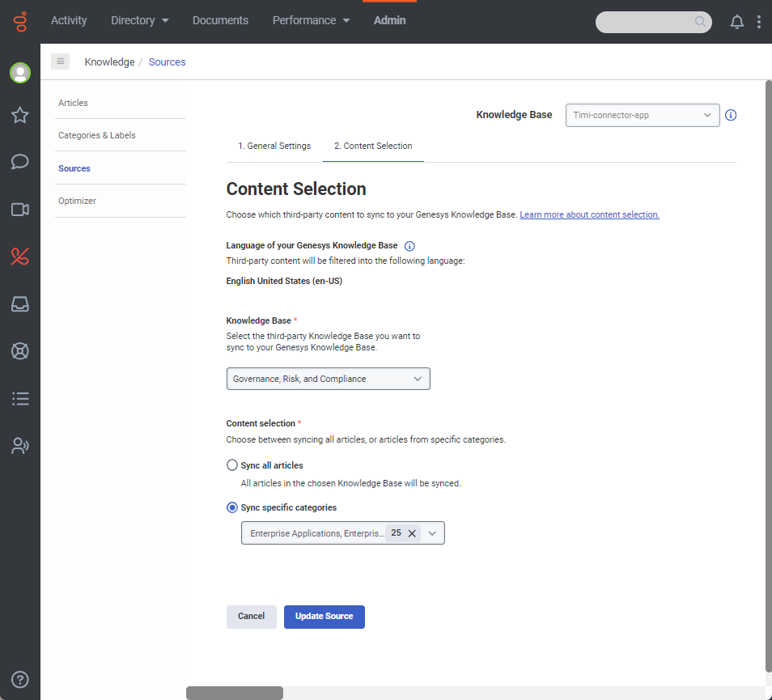This screenshot has height=700, width=772.
Task: Click the Update Source button
Action: tap(324, 617)
